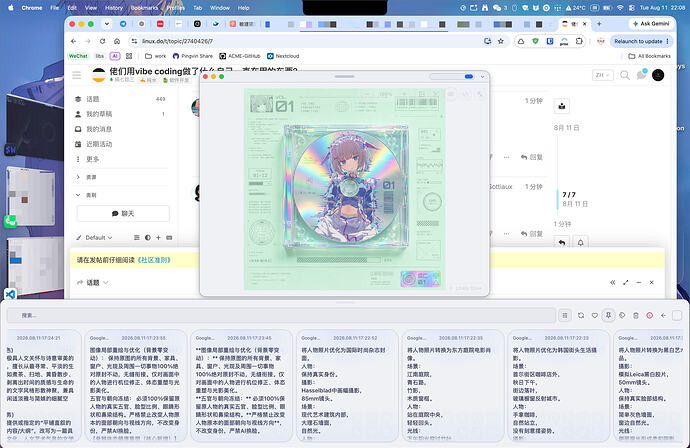Select clipboard card timestamped 17:22:35

point(452,386)
